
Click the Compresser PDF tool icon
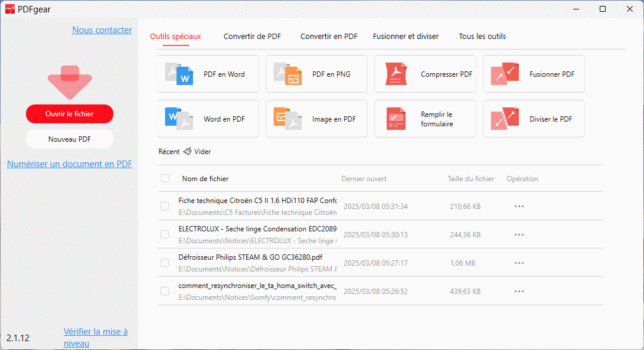(396, 74)
